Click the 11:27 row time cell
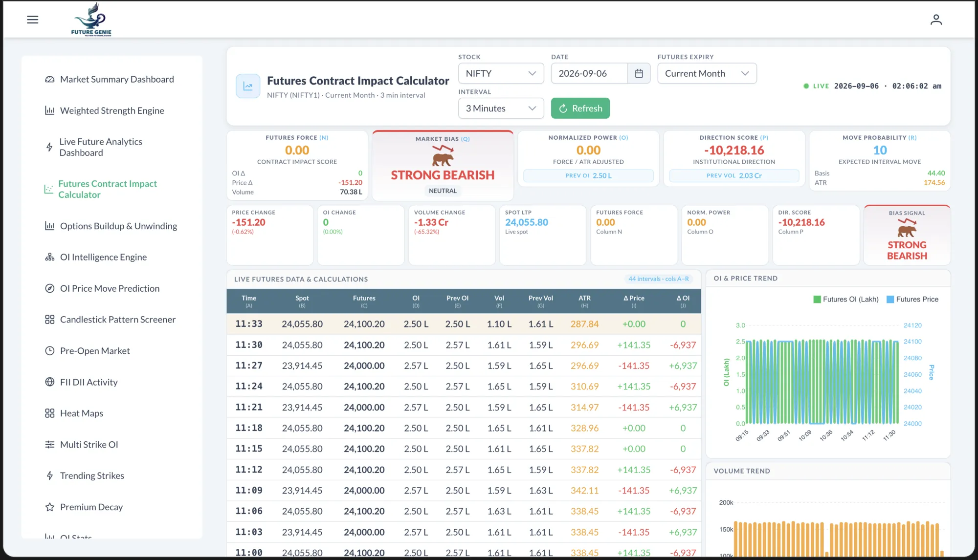Viewport: 978px width, 560px height. pos(248,366)
